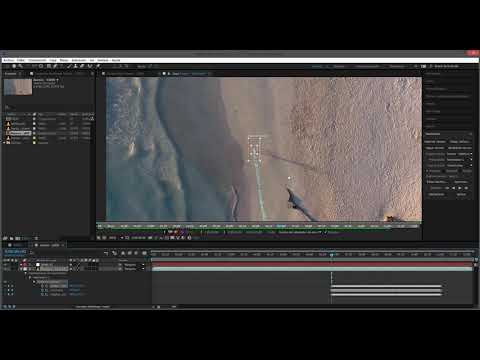Select the Hand tool in toolbar
This screenshot has width=480, height=360.
14,66
